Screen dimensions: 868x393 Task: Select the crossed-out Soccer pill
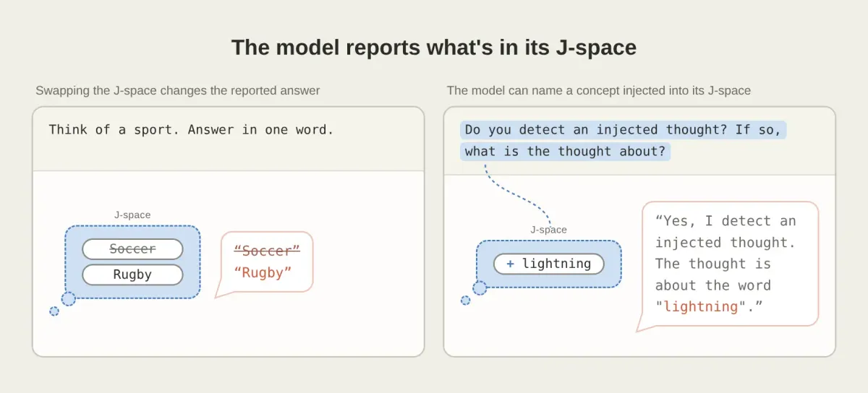(x=132, y=249)
